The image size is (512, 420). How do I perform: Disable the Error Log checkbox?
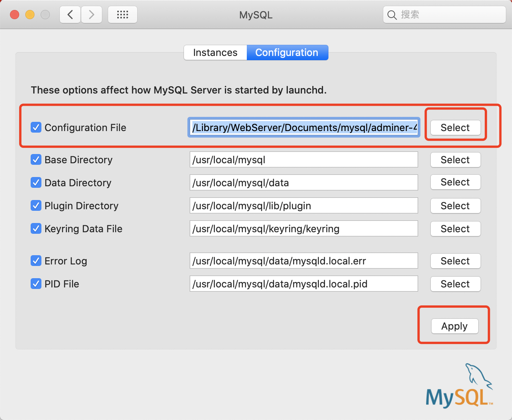pyautogui.click(x=36, y=261)
